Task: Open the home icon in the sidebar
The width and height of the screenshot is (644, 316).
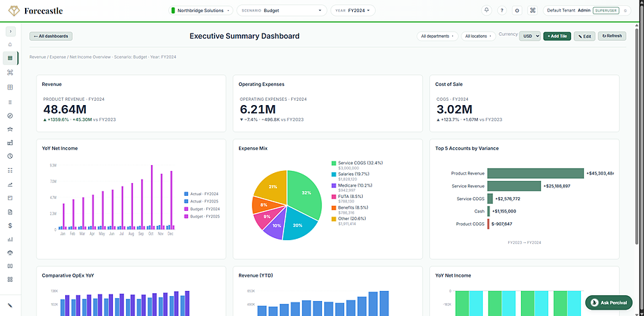Action: tap(10, 45)
